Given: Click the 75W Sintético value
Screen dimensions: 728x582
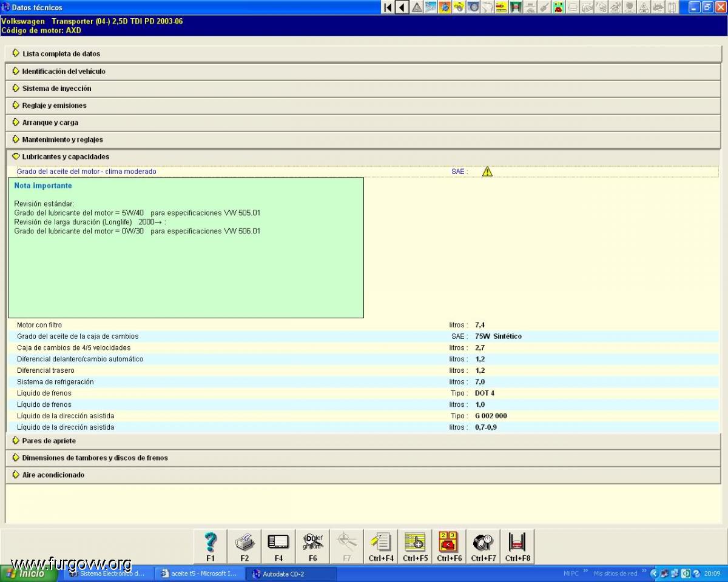Looking at the screenshot, I should [x=498, y=336].
